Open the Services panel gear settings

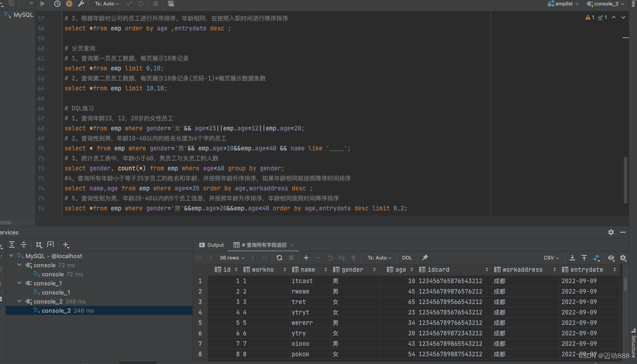(611, 232)
